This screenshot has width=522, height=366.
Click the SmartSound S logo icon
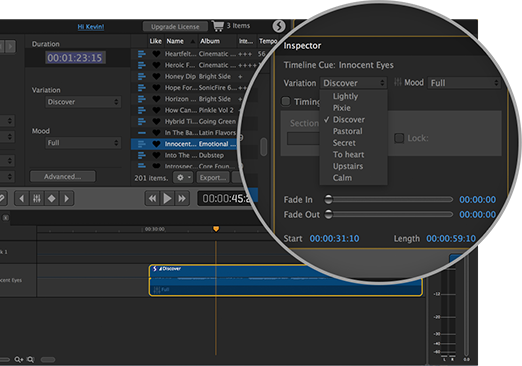pyautogui.click(x=279, y=26)
